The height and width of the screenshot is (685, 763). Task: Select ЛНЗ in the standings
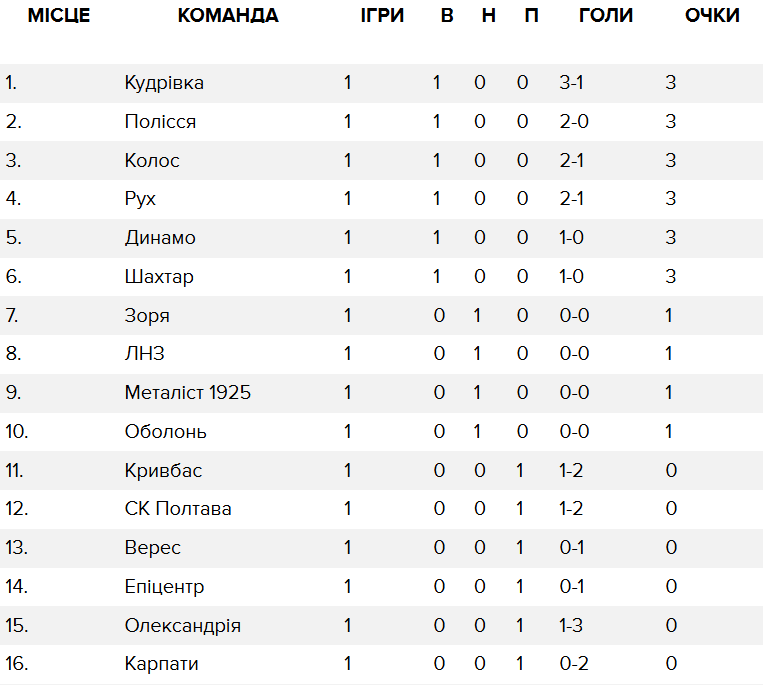[145, 354]
